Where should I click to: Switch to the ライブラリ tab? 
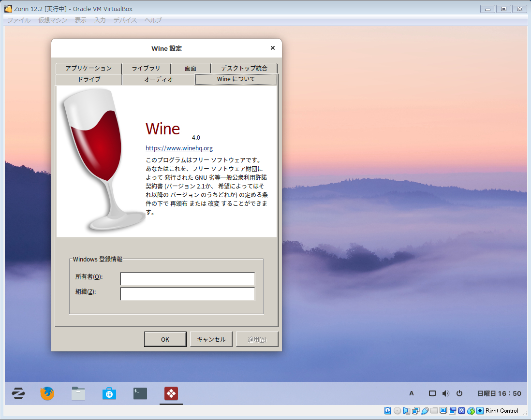coord(146,68)
